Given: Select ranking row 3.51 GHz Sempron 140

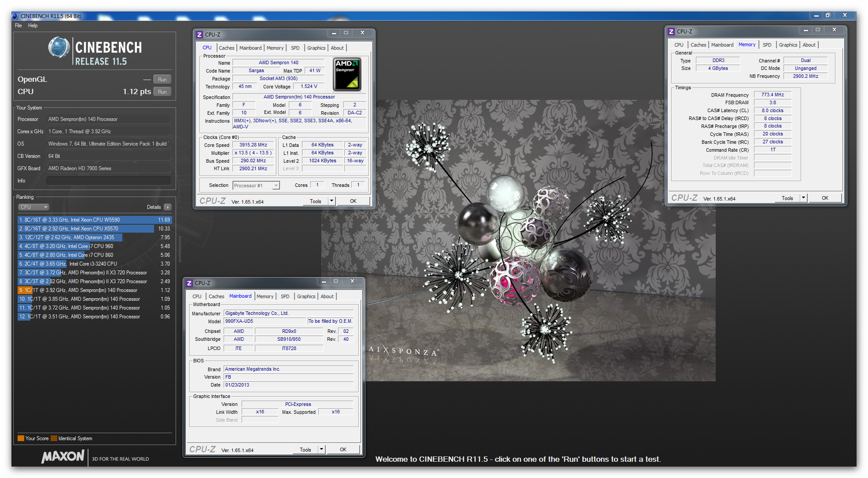Looking at the screenshot, I should [x=95, y=317].
